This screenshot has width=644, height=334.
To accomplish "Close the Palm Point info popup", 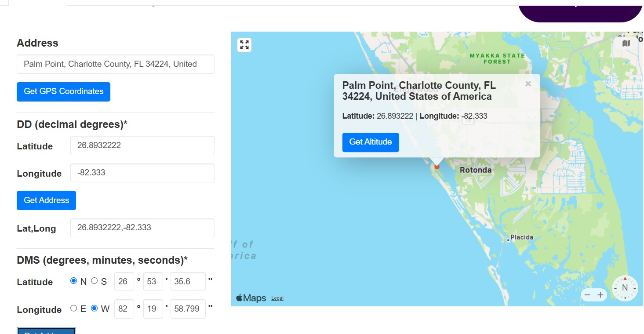I will click(528, 83).
